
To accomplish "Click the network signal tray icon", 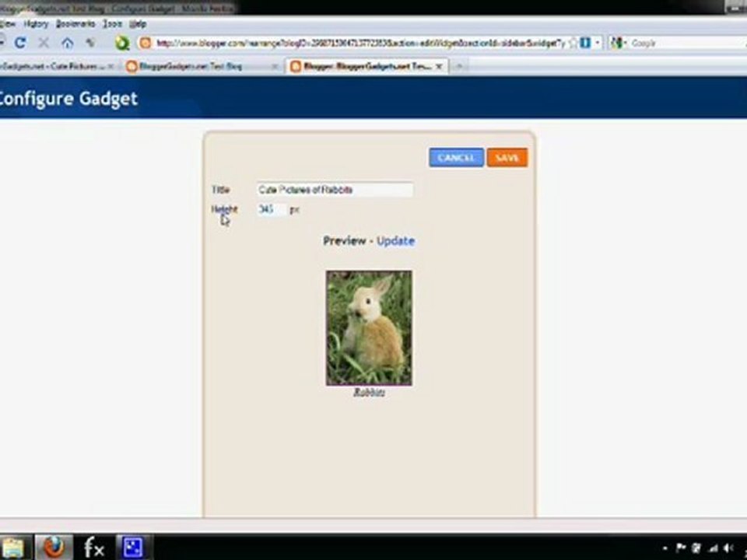I will coord(712,548).
